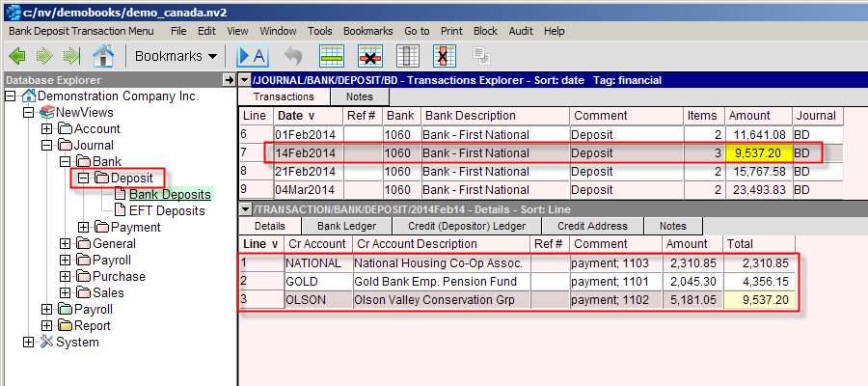
Task: Expand the Account folder in the tree
Action: click(47, 129)
